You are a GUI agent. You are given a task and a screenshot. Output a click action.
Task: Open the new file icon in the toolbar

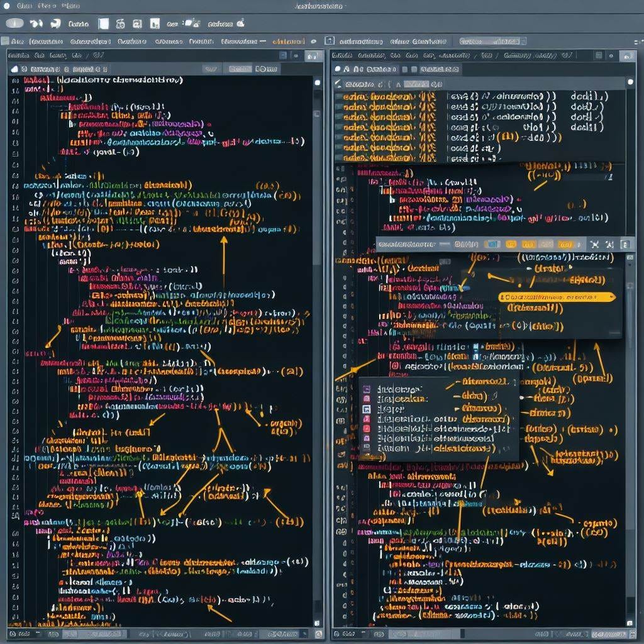click(101, 23)
